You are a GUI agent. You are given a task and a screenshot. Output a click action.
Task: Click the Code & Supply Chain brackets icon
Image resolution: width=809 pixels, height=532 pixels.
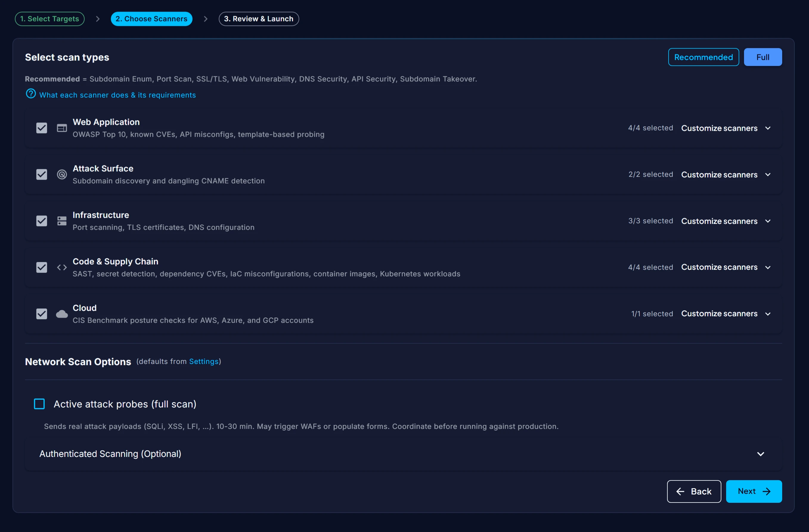(61, 268)
